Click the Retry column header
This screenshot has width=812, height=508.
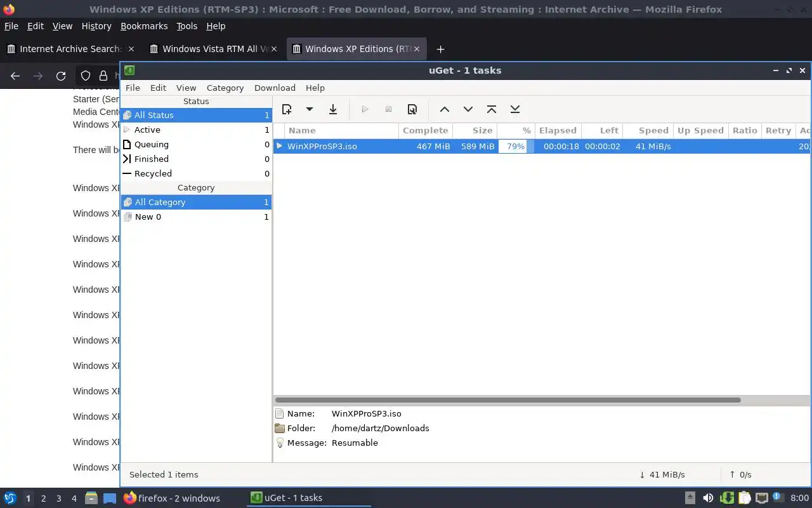778,130
